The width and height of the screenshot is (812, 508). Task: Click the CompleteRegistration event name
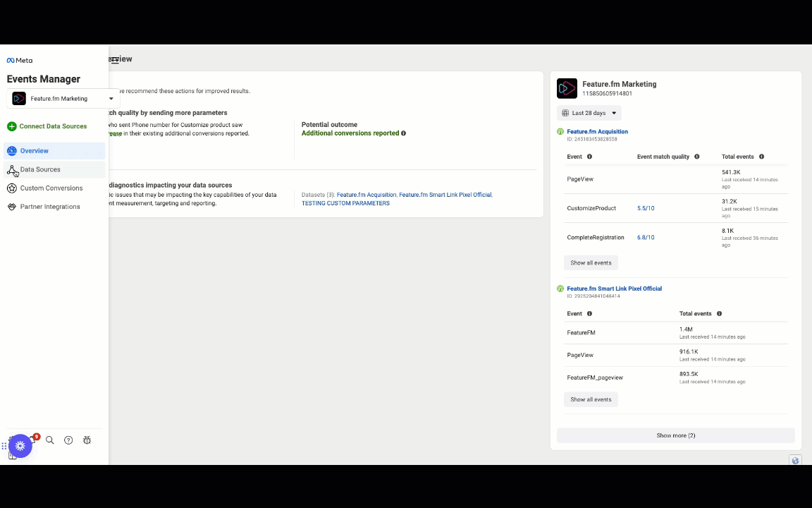[596, 237]
